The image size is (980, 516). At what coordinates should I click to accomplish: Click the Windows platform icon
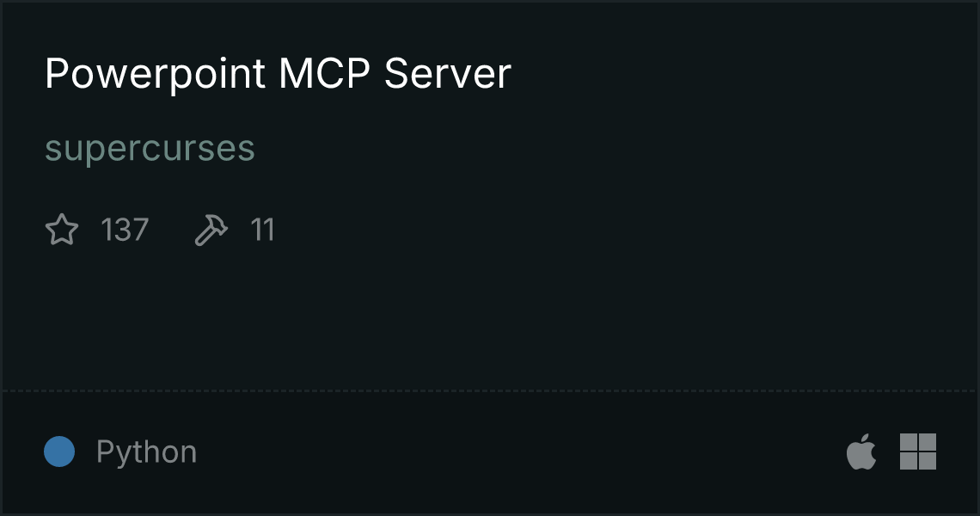pyautogui.click(x=918, y=451)
